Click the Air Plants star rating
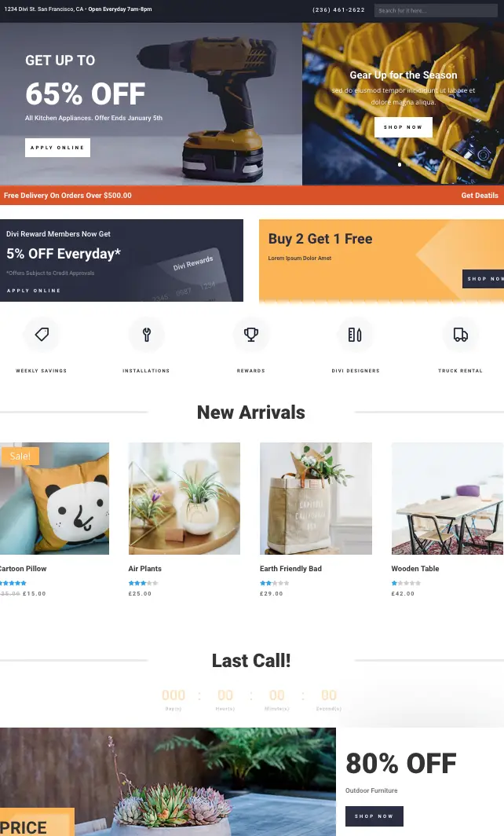The image size is (504, 836). (x=144, y=583)
